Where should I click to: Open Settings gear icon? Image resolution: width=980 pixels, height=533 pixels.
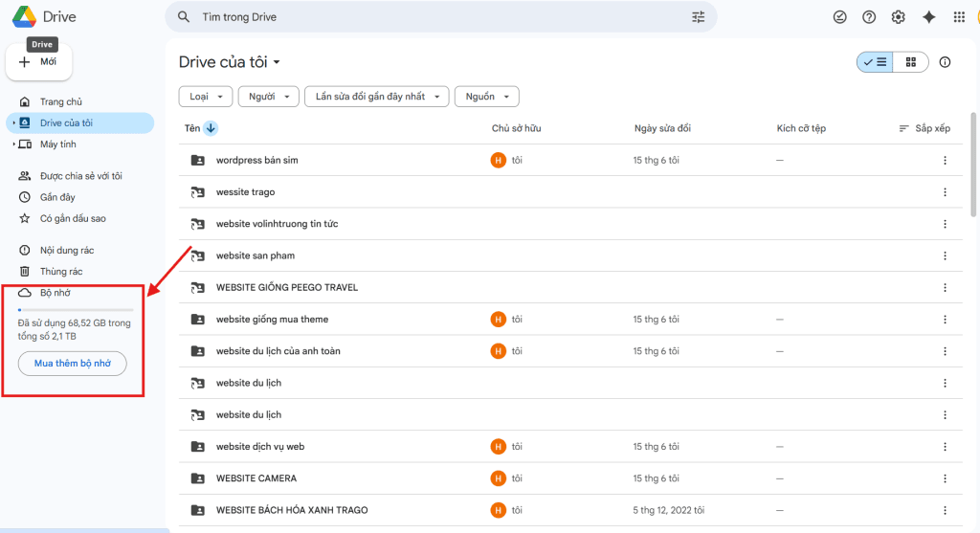(x=898, y=17)
